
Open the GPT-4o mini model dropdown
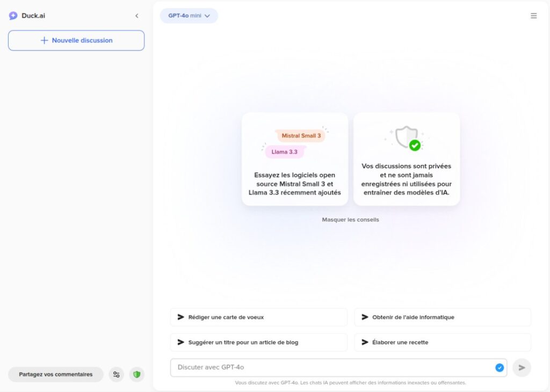click(x=189, y=16)
